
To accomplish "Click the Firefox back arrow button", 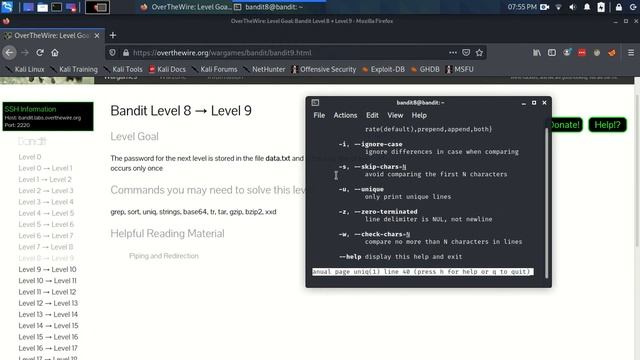I will click(9, 53).
